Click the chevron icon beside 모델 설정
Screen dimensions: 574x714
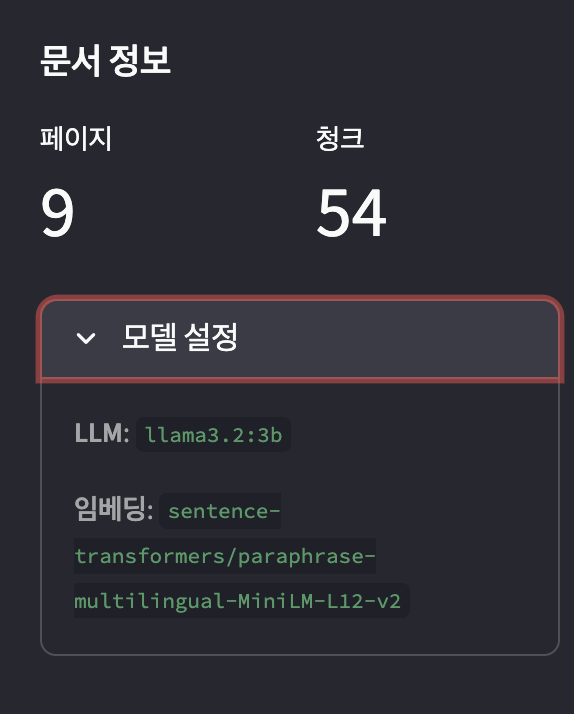[x=86, y=338]
